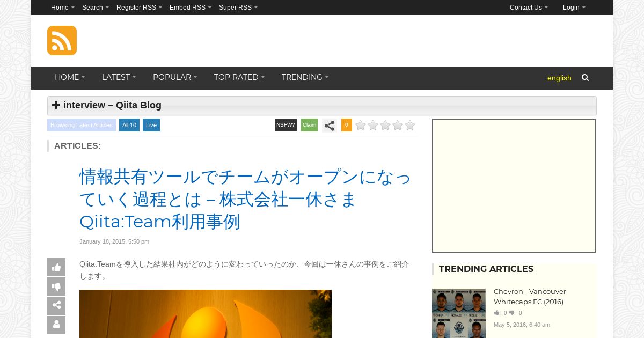Open the Search dropdown menu

[96, 8]
